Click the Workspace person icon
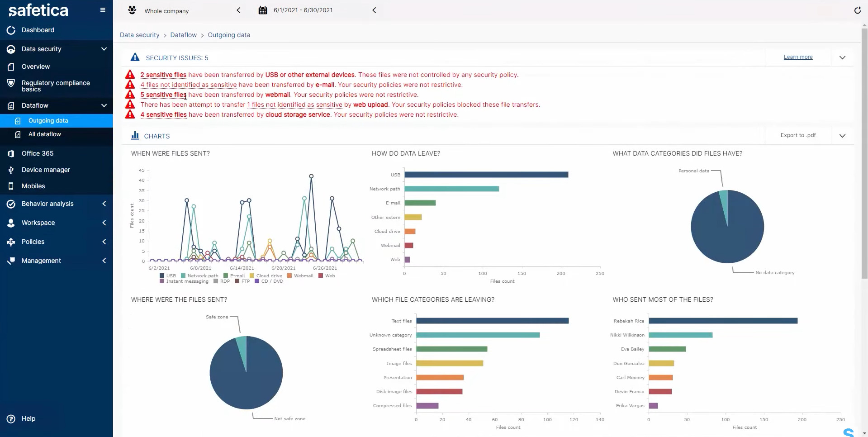Viewport: 868px width, 437px height. pos(11,223)
